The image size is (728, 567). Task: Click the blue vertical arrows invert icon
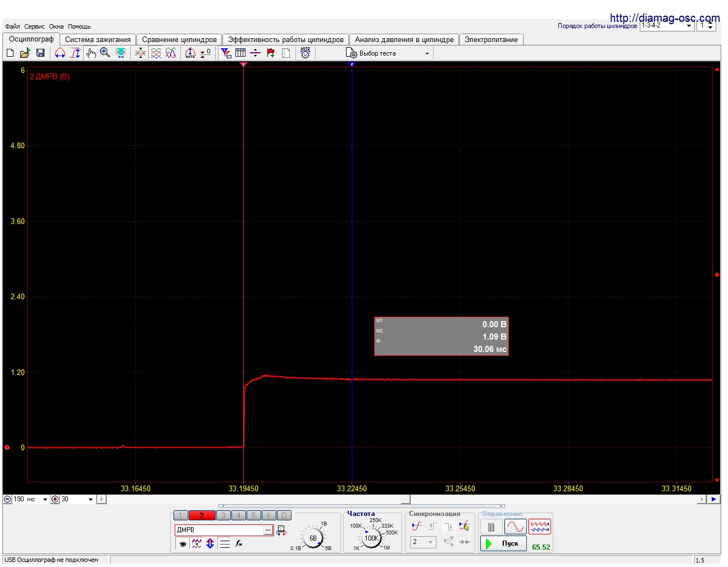[x=210, y=543]
